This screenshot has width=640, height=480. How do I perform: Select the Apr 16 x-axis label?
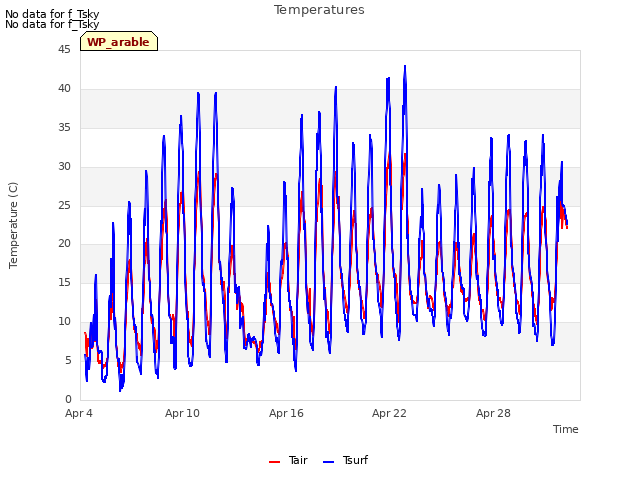[x=286, y=413]
